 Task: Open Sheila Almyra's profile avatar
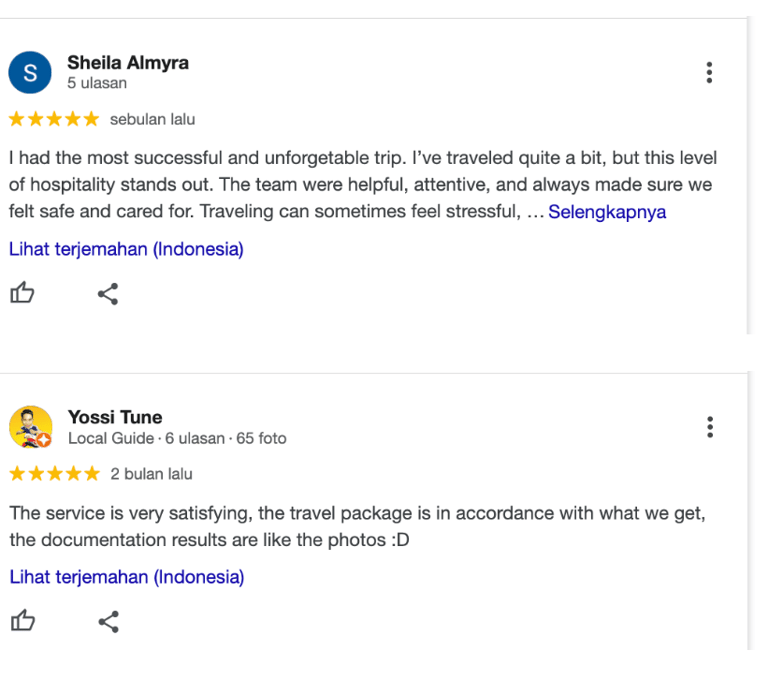tap(29, 72)
